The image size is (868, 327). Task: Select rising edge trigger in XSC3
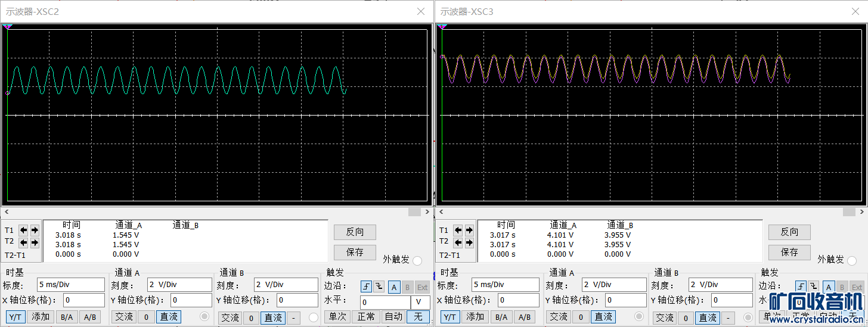pos(801,287)
